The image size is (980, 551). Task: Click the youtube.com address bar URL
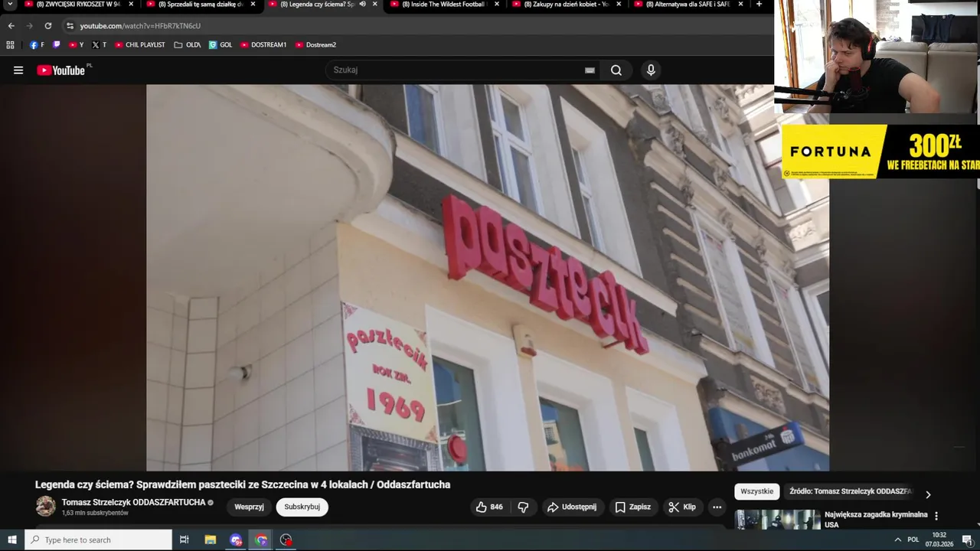coord(140,26)
